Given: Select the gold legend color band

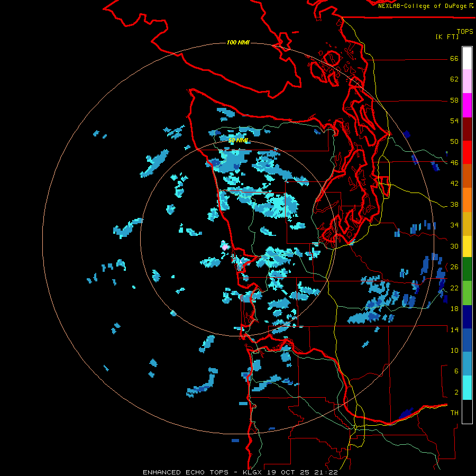Looking at the screenshot, I should click(467, 223).
